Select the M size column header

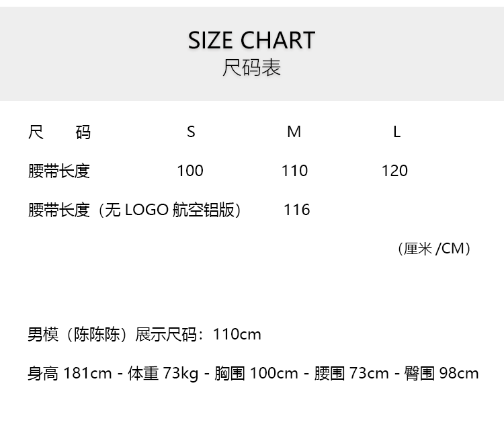tap(294, 132)
